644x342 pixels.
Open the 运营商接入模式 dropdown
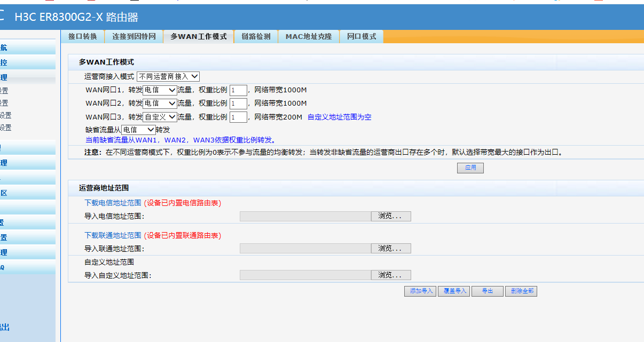168,77
